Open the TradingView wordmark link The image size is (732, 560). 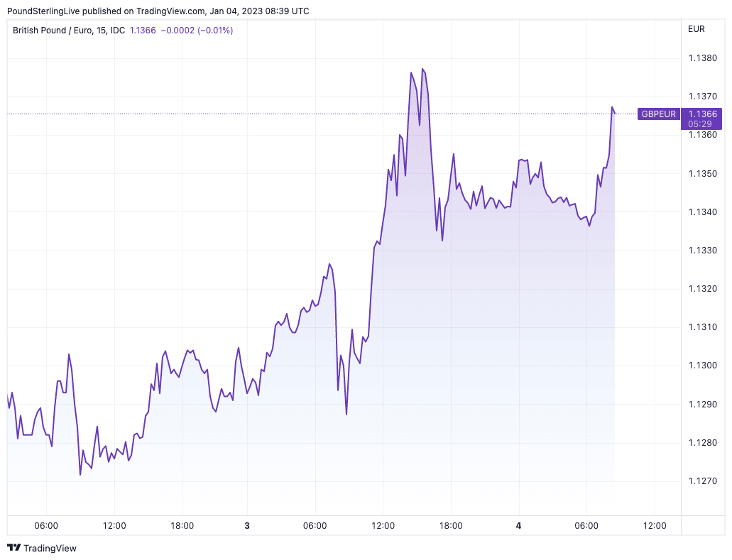pos(50,548)
